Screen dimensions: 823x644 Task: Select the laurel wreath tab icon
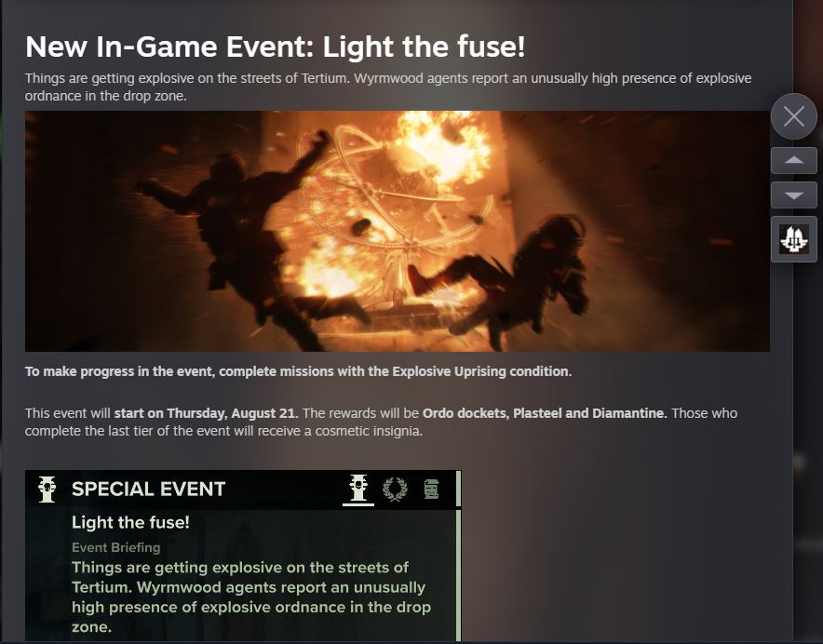(x=396, y=490)
